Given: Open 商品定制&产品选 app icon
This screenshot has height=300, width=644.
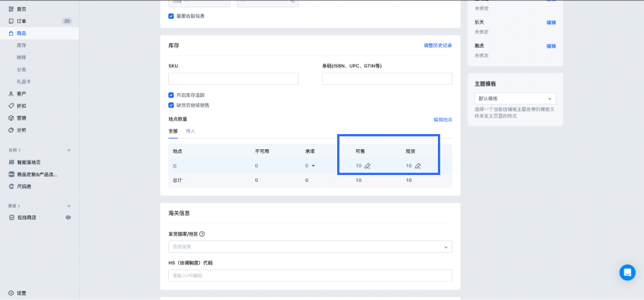Looking at the screenshot, I should coord(11,174).
